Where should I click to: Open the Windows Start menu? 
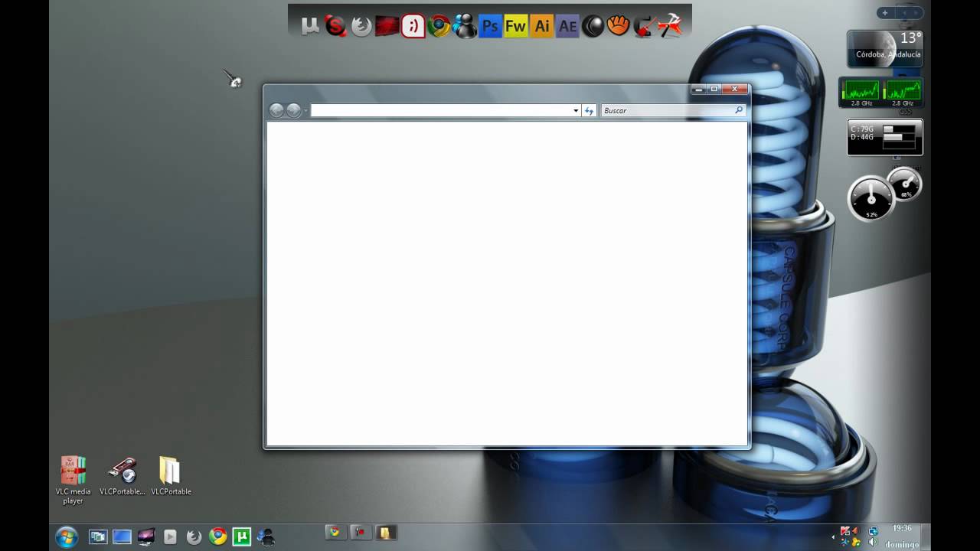coord(67,536)
